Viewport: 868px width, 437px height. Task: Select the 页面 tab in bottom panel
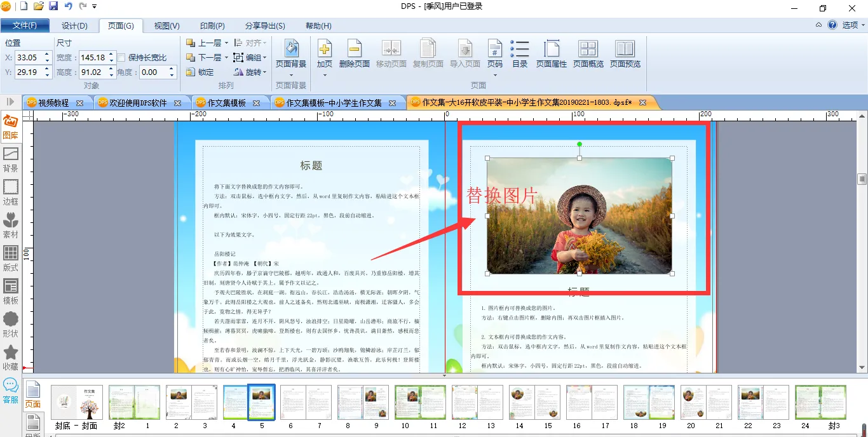(x=32, y=395)
